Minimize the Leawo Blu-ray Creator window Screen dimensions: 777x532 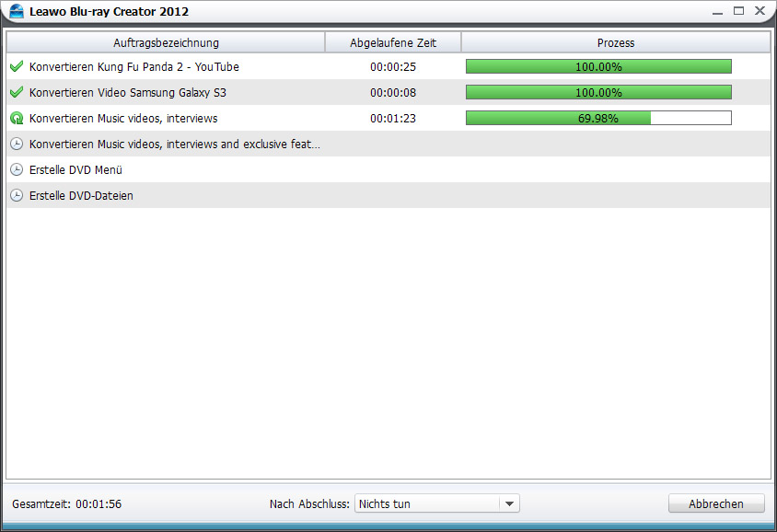[717, 12]
